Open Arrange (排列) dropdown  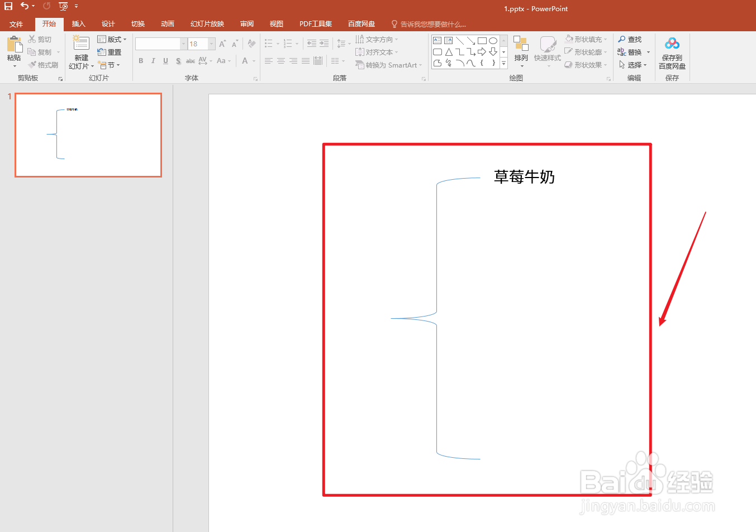point(521,52)
